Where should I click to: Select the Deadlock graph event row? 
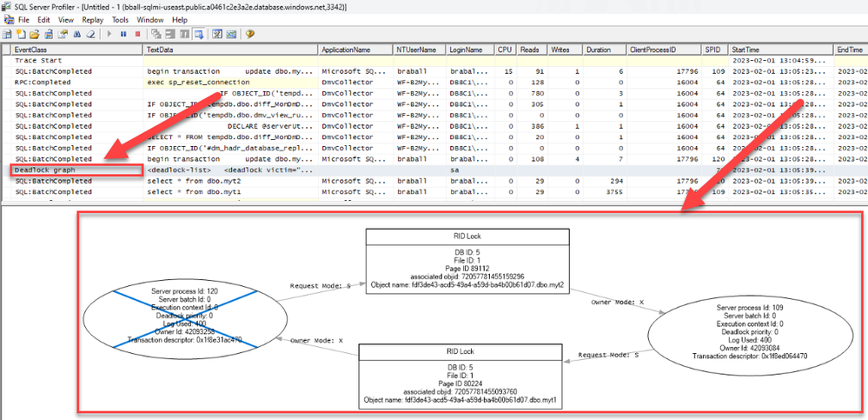434,170
